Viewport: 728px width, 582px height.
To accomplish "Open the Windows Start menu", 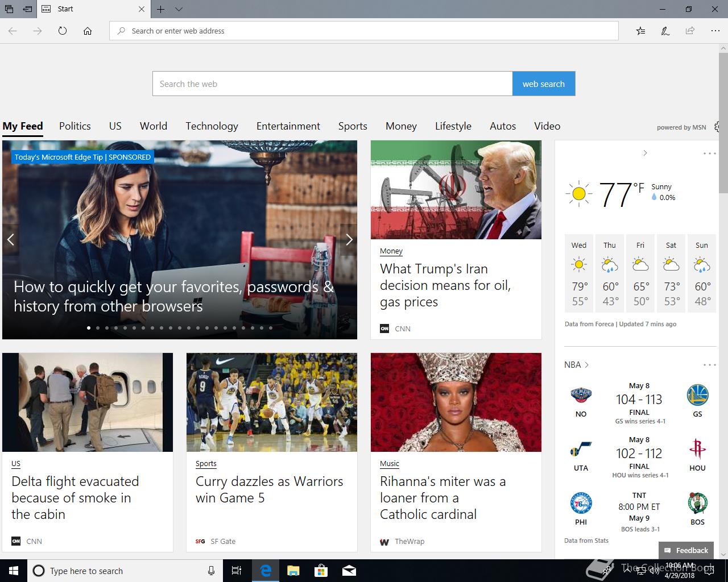I will (x=14, y=571).
